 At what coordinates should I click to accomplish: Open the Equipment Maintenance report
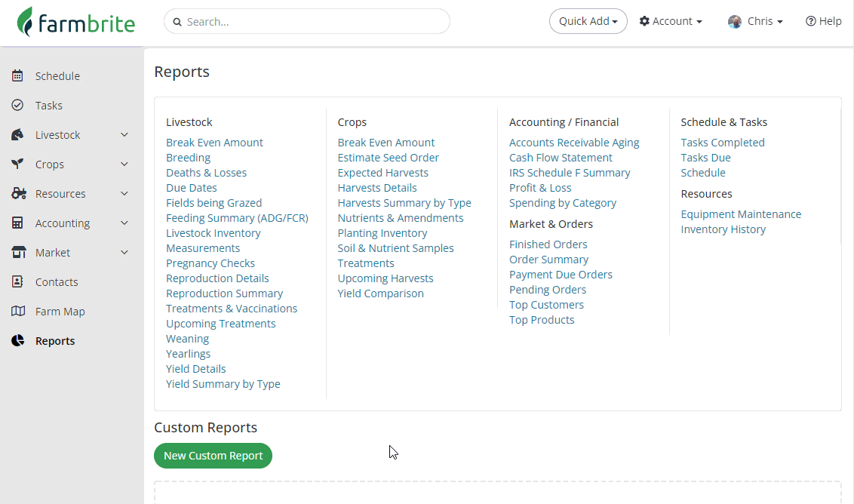741,214
